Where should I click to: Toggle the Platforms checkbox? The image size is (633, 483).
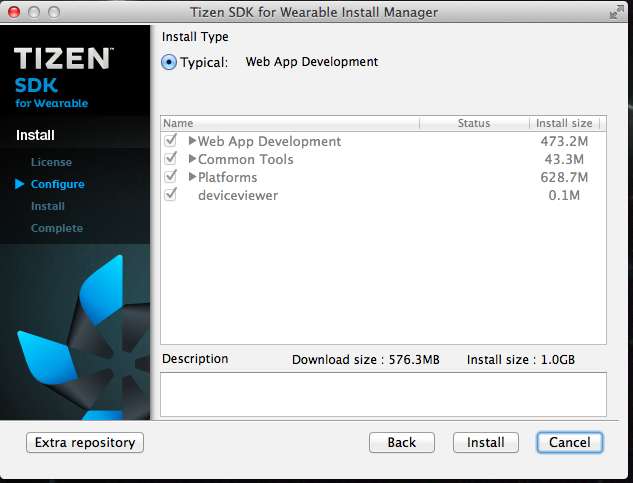click(171, 177)
